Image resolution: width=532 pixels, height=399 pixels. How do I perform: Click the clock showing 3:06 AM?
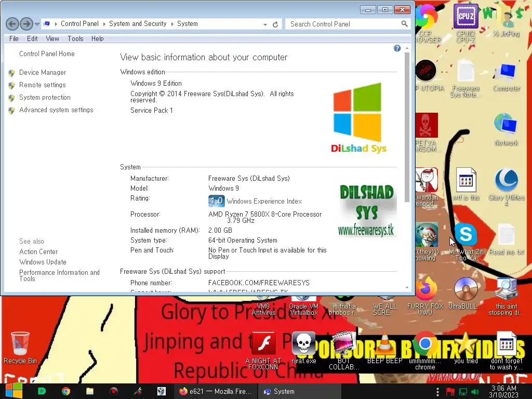point(503,391)
